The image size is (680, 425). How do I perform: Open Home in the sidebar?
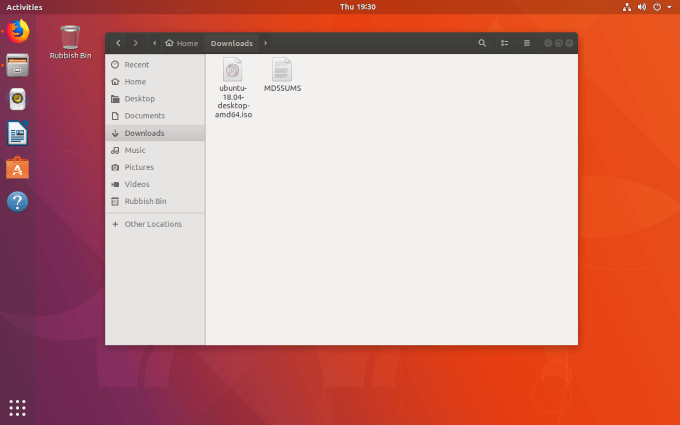tap(155, 82)
